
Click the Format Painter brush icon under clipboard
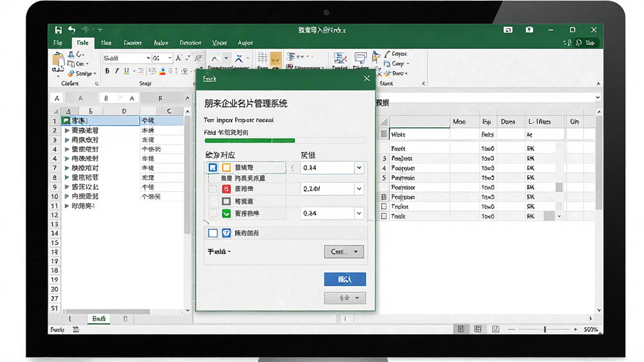coord(71,74)
